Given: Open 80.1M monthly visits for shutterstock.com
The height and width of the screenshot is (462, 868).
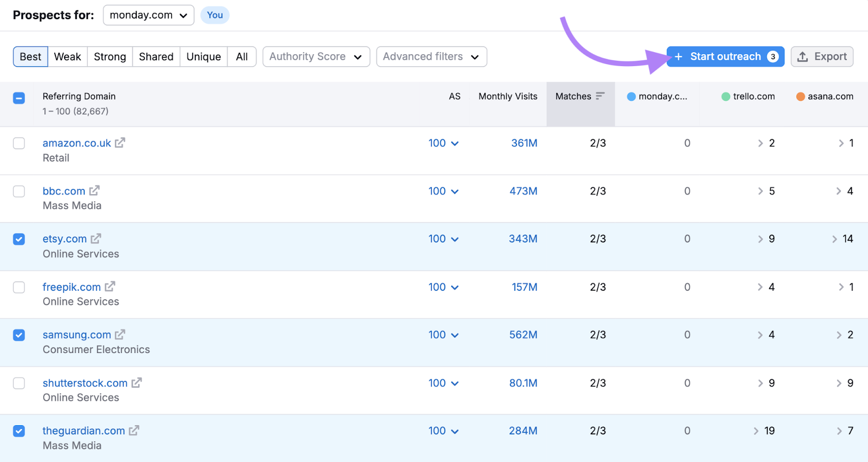Looking at the screenshot, I should pos(523,383).
